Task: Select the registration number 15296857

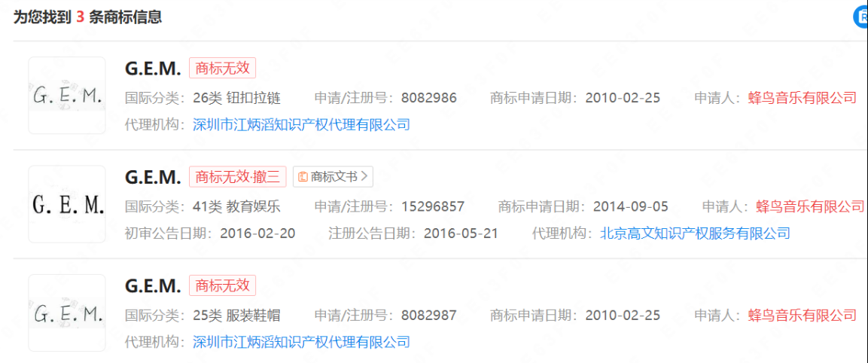Action: (433, 206)
